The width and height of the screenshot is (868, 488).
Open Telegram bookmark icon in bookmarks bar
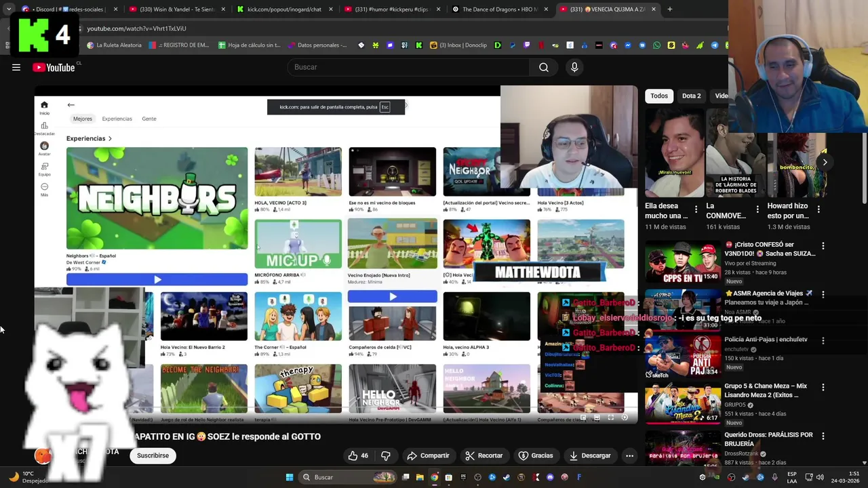[x=714, y=45]
